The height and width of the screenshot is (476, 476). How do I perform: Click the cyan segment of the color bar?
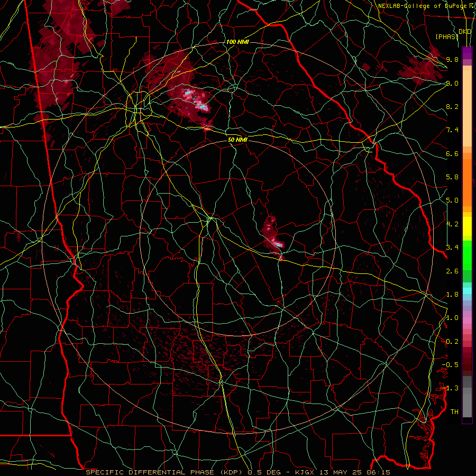[467, 291]
